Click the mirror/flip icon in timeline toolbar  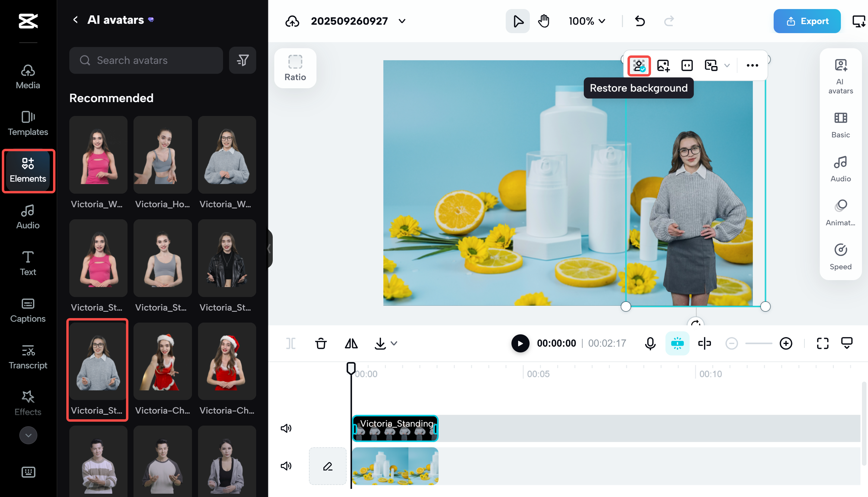(x=351, y=343)
